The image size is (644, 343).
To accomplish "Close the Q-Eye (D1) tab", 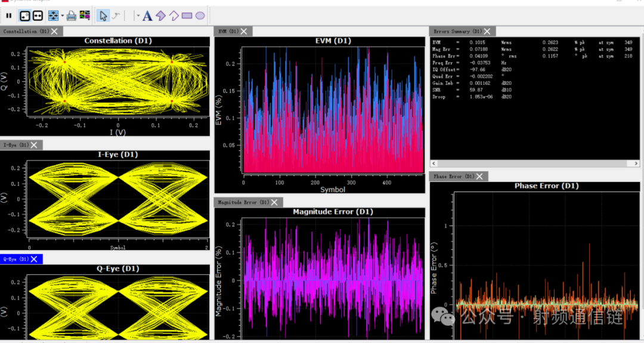I will pyautogui.click(x=34, y=259).
